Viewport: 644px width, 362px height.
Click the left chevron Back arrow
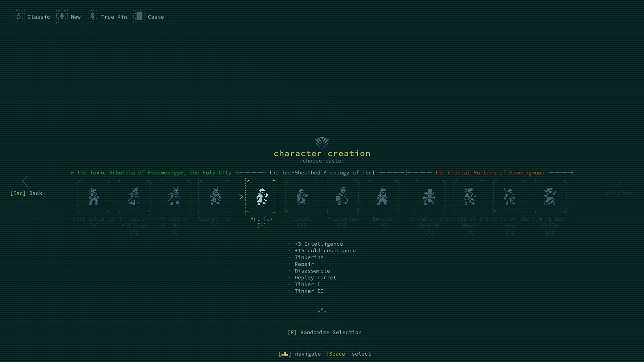pyautogui.click(x=25, y=182)
